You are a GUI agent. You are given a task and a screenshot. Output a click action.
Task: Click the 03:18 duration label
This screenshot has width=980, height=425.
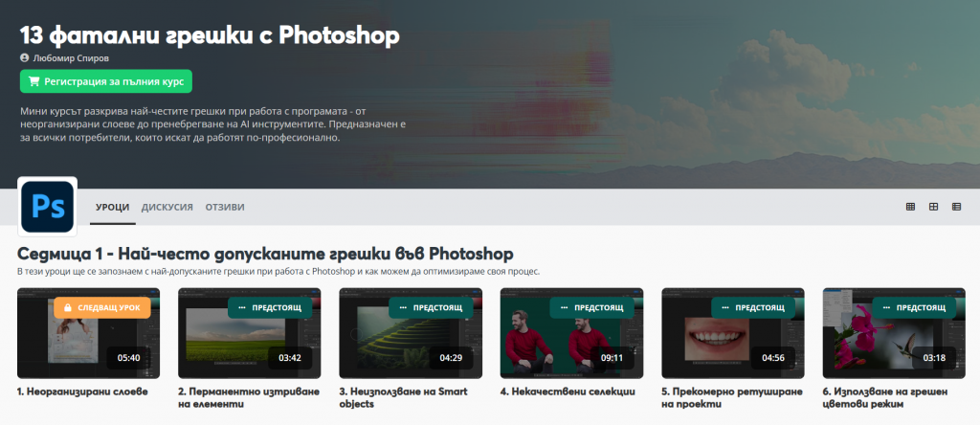click(934, 358)
